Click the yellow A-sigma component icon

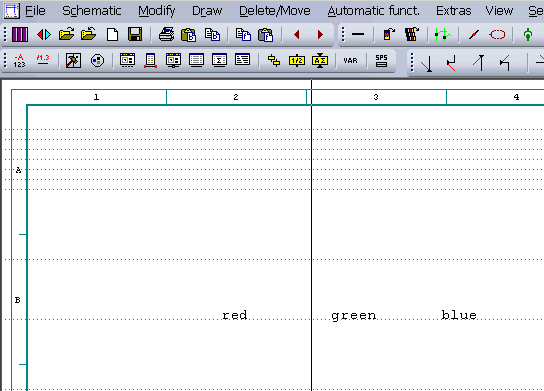(320, 61)
